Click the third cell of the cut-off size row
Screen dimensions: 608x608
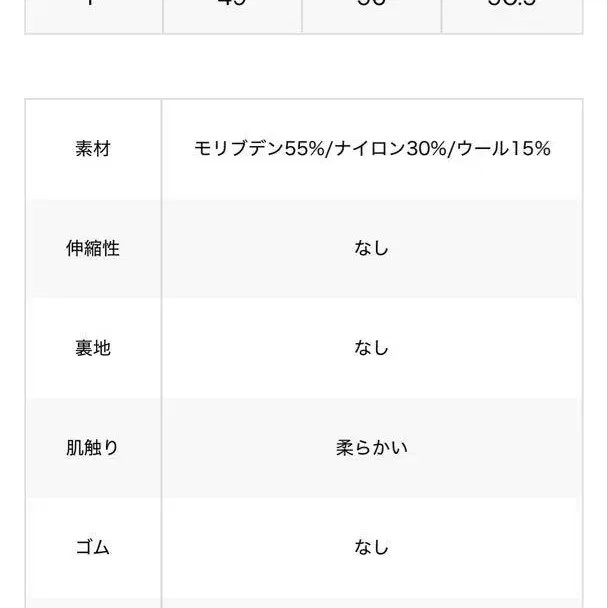tap(371, 14)
